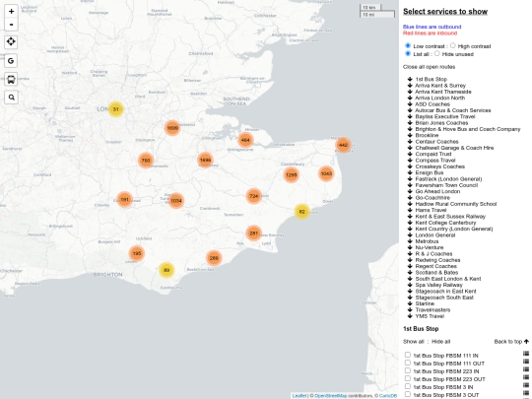Select the List all radio option
This screenshot has height=399, width=532.
pyautogui.click(x=408, y=53)
